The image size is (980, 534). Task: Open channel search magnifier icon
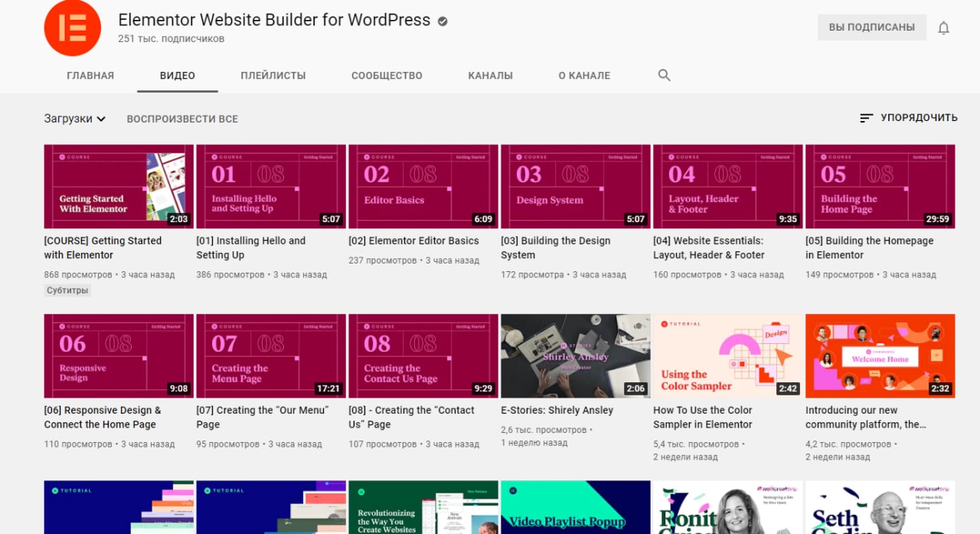664,75
